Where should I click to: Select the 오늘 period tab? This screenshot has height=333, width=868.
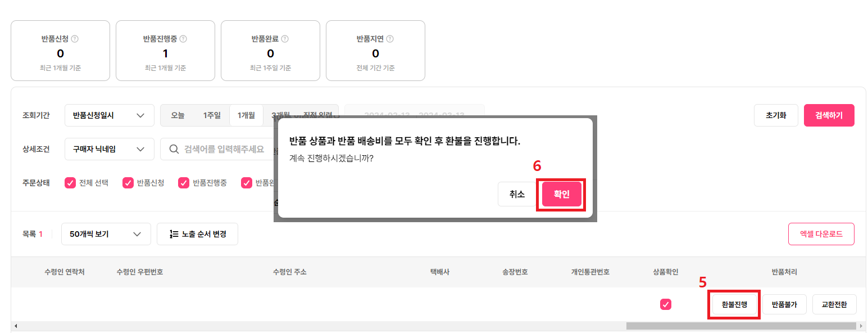pyautogui.click(x=178, y=115)
